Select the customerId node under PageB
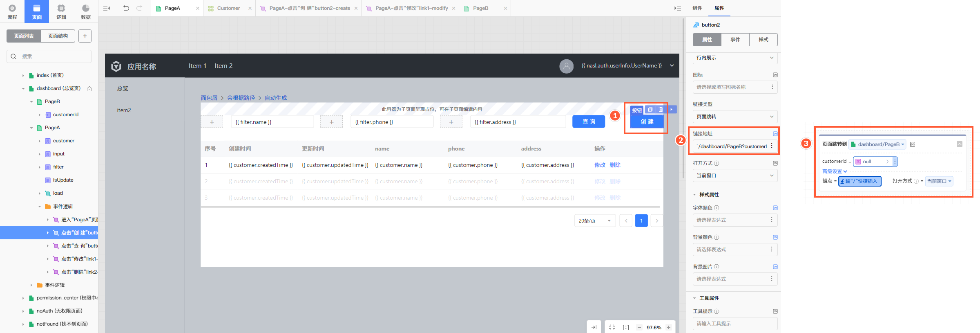Viewport: 980px width, 333px height. click(x=65, y=115)
